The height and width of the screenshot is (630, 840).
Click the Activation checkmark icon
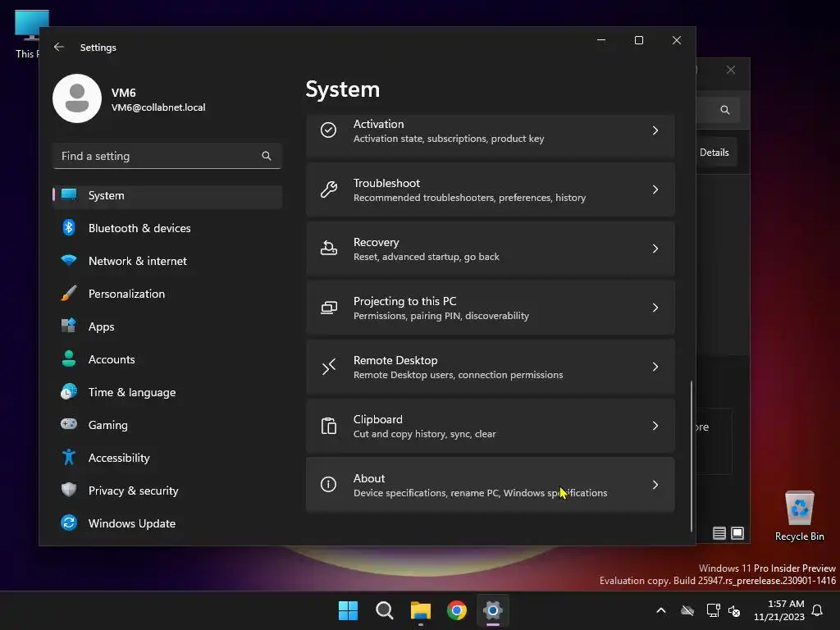[x=328, y=130]
